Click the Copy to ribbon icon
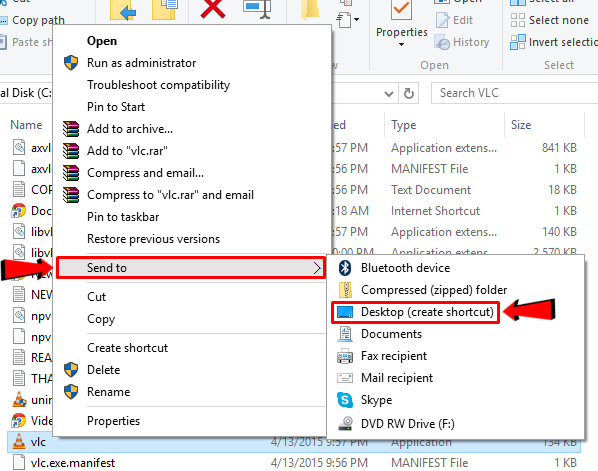The image size is (598, 471). (x=165, y=10)
